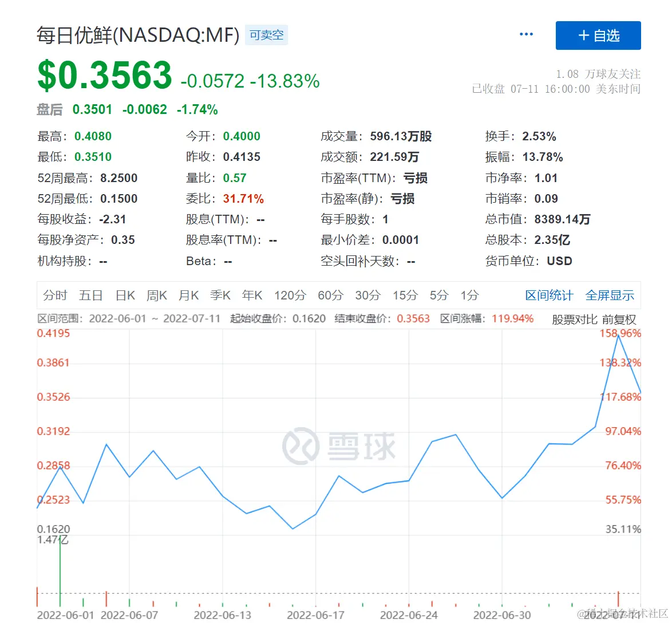Click the 今开 value 0.4000
This screenshot has height=623, width=672.
coord(242,136)
